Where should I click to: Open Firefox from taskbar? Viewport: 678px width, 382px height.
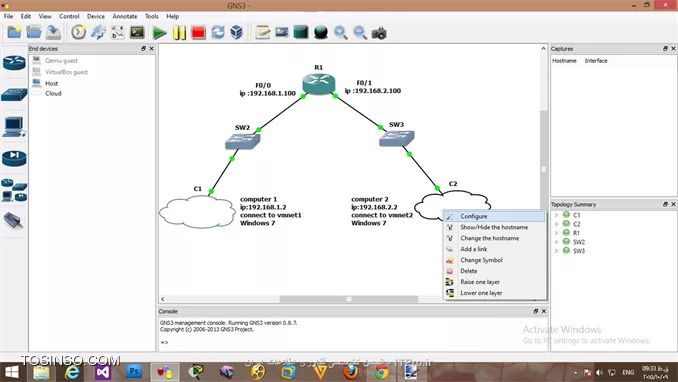pyautogui.click(x=351, y=372)
